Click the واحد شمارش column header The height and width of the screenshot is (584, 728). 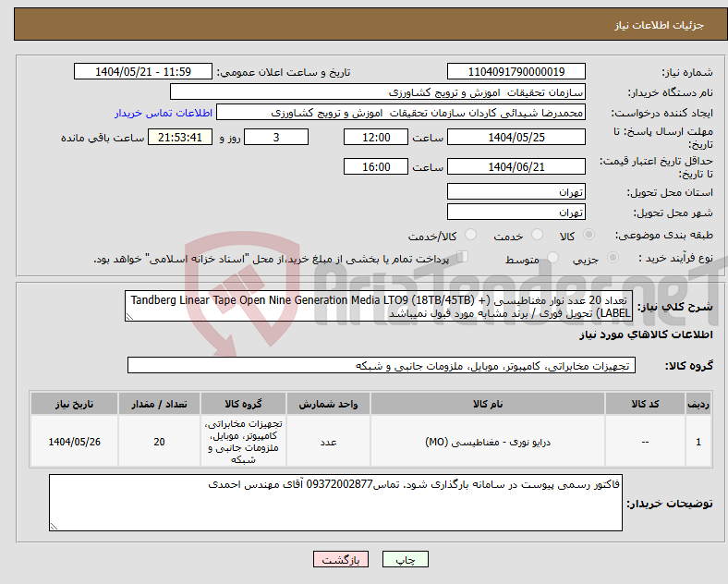tap(328, 404)
